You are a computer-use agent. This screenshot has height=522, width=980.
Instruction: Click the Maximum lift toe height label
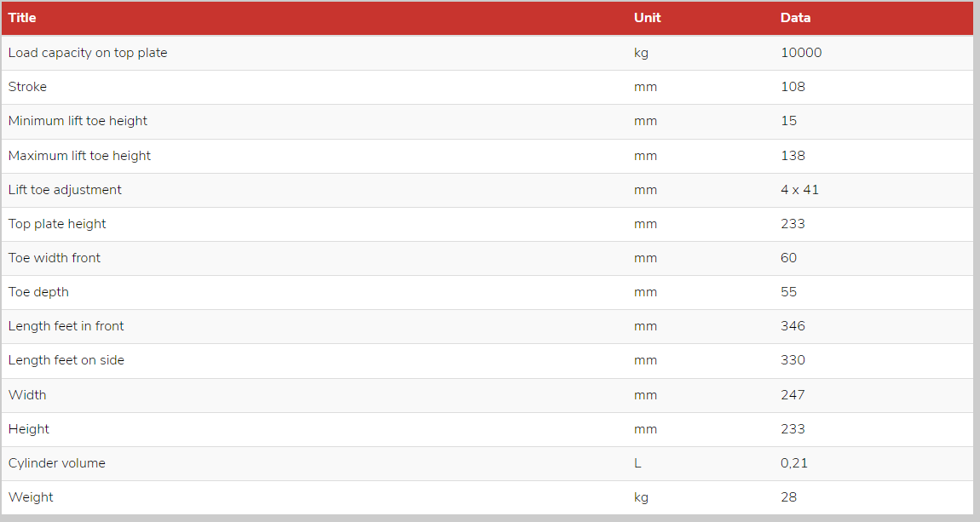(x=79, y=156)
